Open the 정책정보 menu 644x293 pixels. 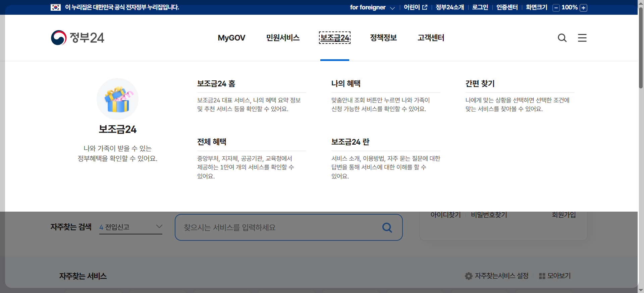(383, 38)
